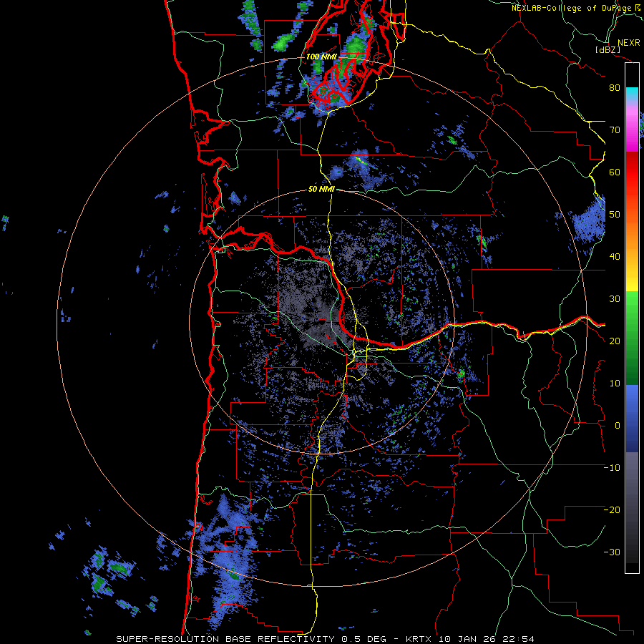
Task: Click the KRTX station ID in the caption
Action: pyautogui.click(x=420, y=639)
